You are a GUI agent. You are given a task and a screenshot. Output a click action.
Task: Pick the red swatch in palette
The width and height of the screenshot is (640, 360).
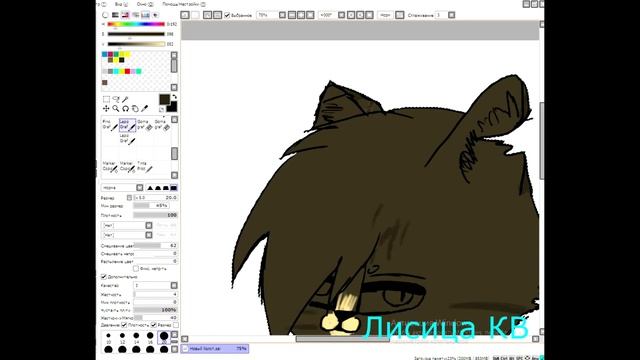127,71
